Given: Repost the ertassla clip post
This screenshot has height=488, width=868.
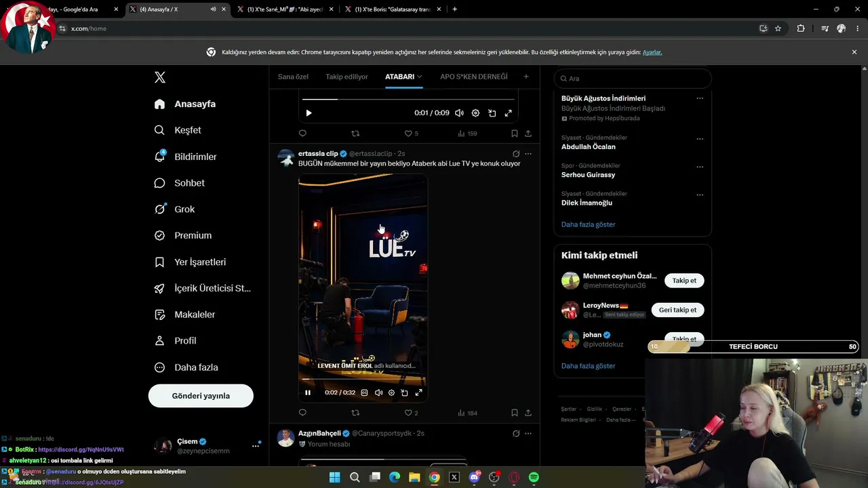Looking at the screenshot, I should pos(355,413).
